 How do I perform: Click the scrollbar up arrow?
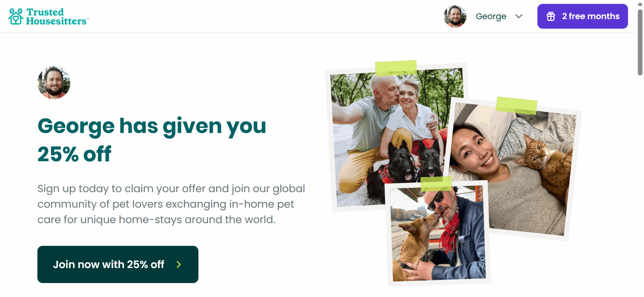click(640, 4)
